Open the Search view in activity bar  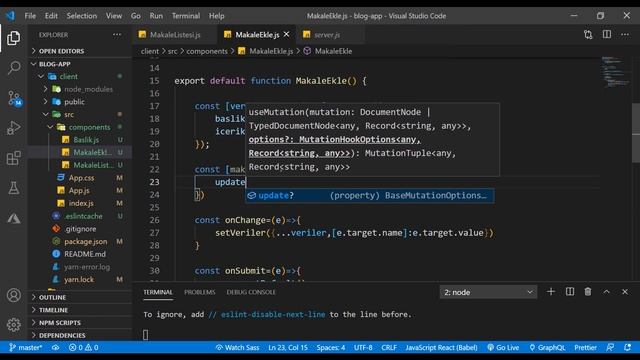(13, 68)
